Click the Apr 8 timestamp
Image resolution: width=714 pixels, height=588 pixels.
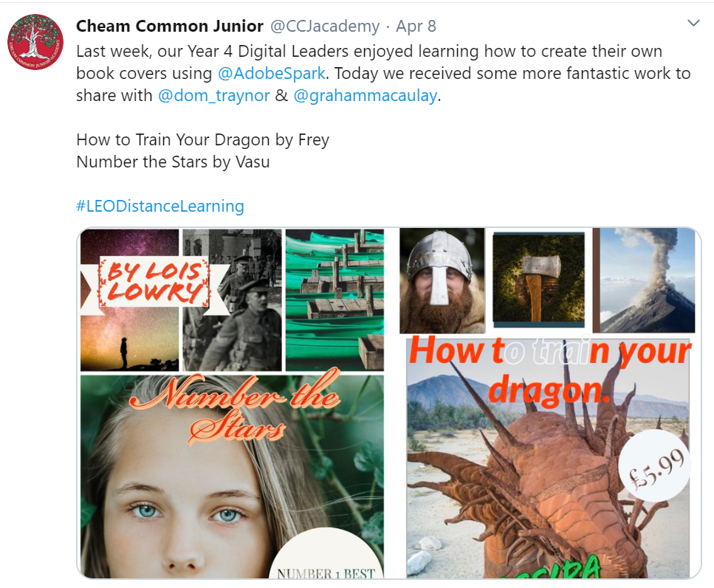coord(416,27)
